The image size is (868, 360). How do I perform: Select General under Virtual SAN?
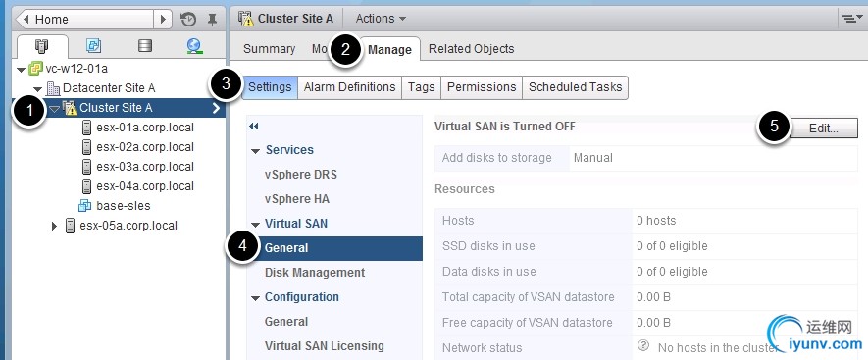coord(334,248)
